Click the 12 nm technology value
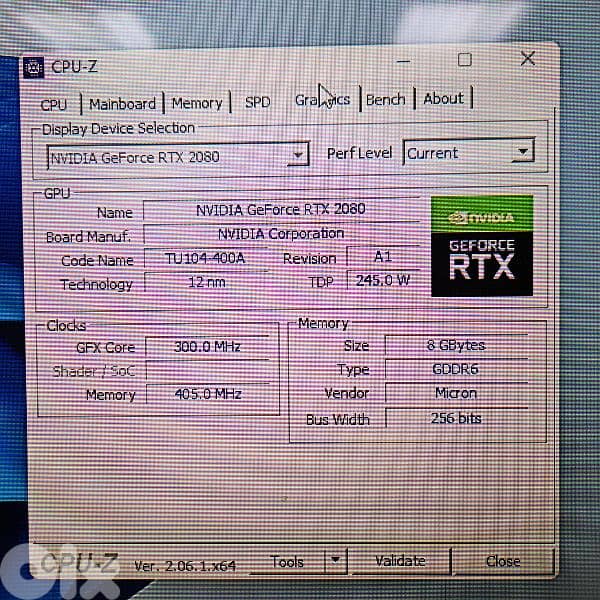Viewport: 600px width, 600px height. [x=206, y=282]
